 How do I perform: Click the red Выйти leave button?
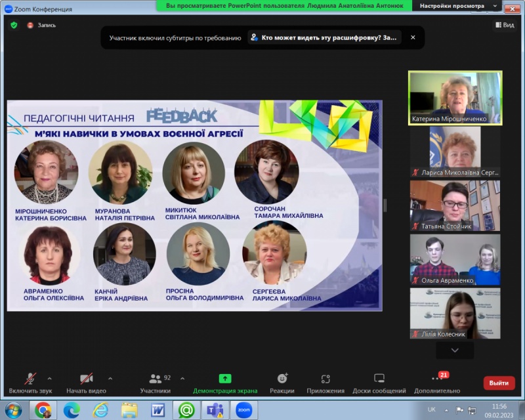click(x=499, y=383)
